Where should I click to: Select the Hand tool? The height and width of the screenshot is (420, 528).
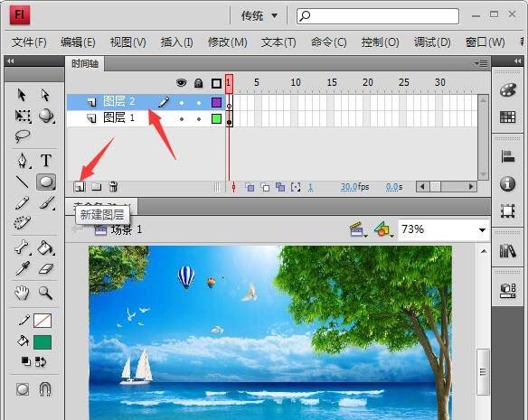[x=23, y=293]
